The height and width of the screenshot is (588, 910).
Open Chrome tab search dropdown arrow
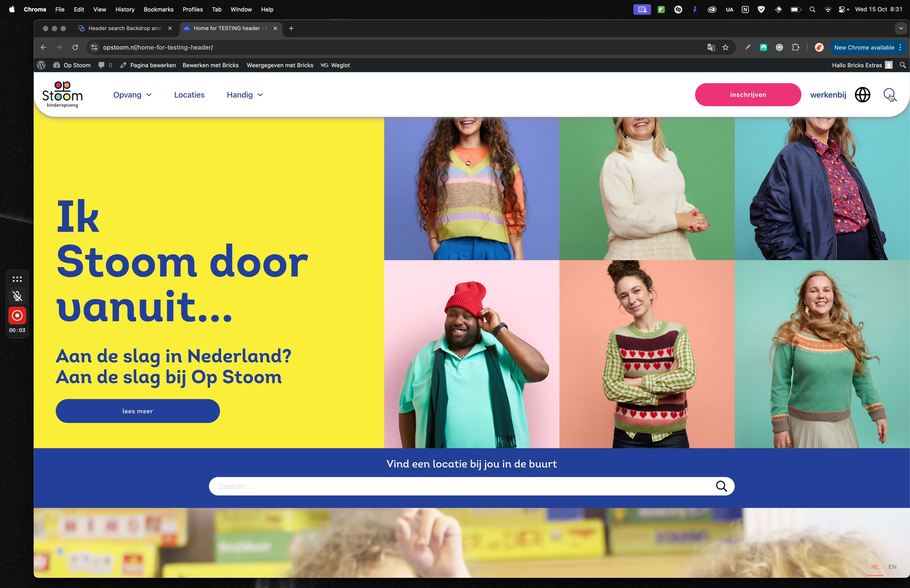coord(901,28)
